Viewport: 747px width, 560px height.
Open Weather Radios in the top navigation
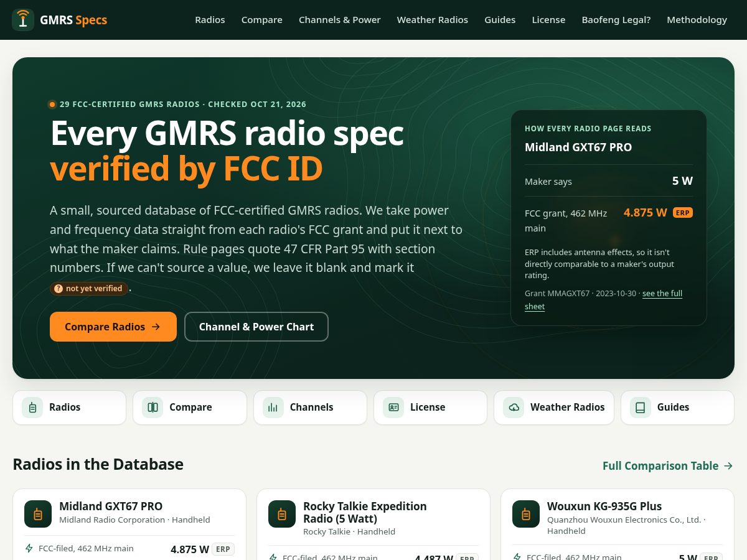[433, 20]
